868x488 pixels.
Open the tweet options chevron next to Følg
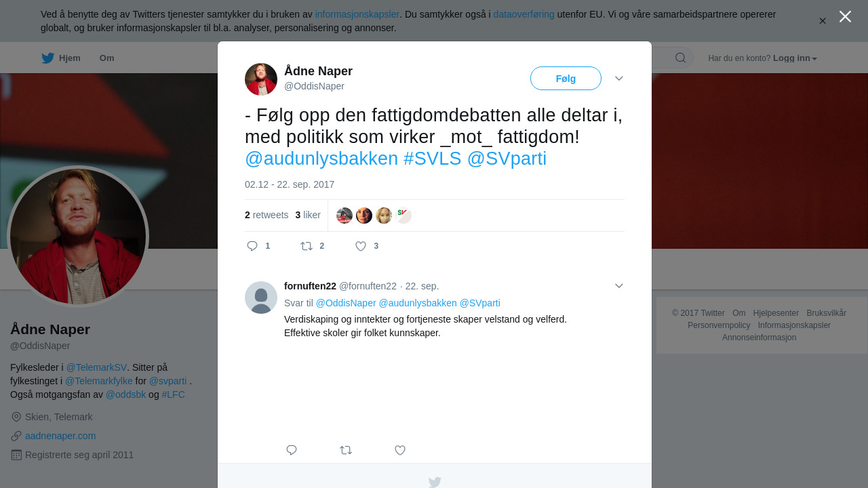coord(619,79)
